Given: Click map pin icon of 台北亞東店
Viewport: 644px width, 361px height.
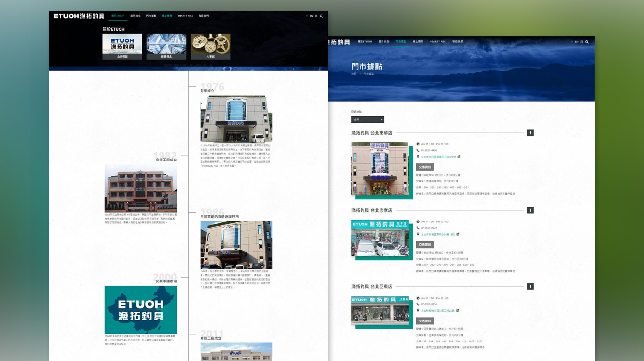Looking at the screenshot, I should pyautogui.click(x=418, y=310).
